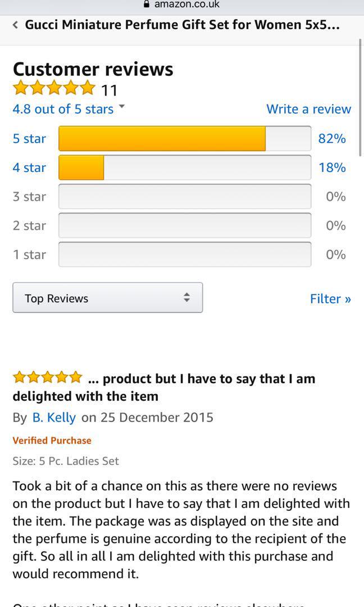364x607 pixels.
Task: Click the page scrollbar on right edge
Action: tap(360, 101)
